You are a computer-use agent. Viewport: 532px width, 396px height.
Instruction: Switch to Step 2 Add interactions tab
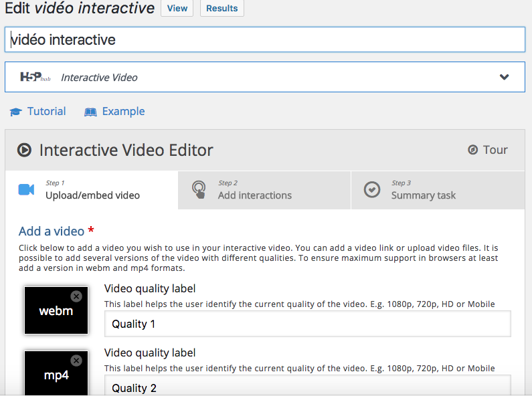point(264,190)
